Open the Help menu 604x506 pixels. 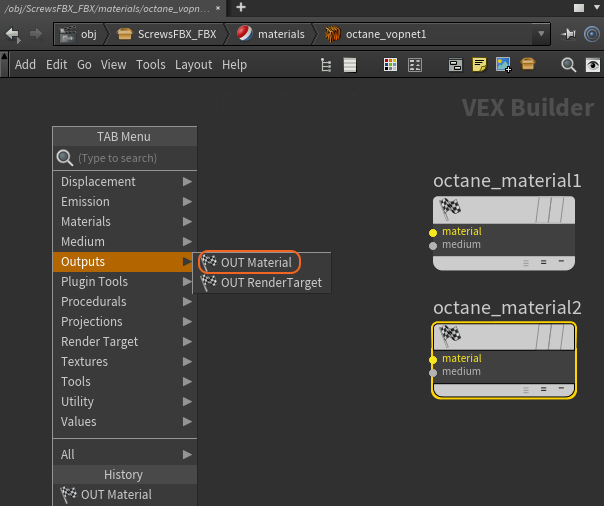pos(234,65)
